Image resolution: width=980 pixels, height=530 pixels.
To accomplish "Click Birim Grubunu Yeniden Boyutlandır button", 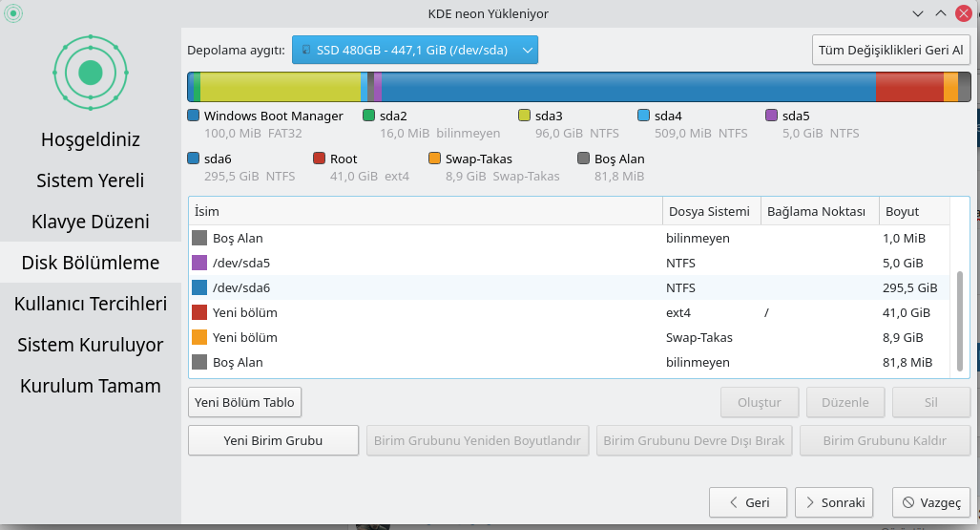I will (x=477, y=440).
